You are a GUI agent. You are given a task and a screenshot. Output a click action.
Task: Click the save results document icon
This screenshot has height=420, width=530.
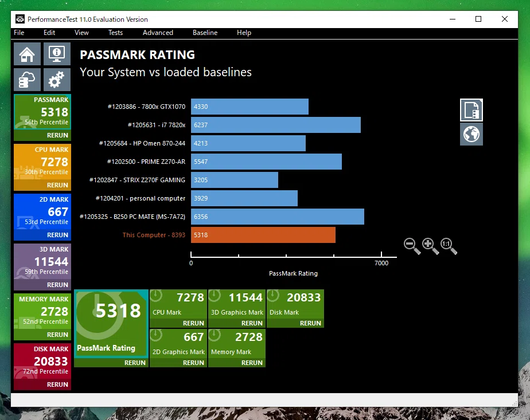pyautogui.click(x=471, y=110)
